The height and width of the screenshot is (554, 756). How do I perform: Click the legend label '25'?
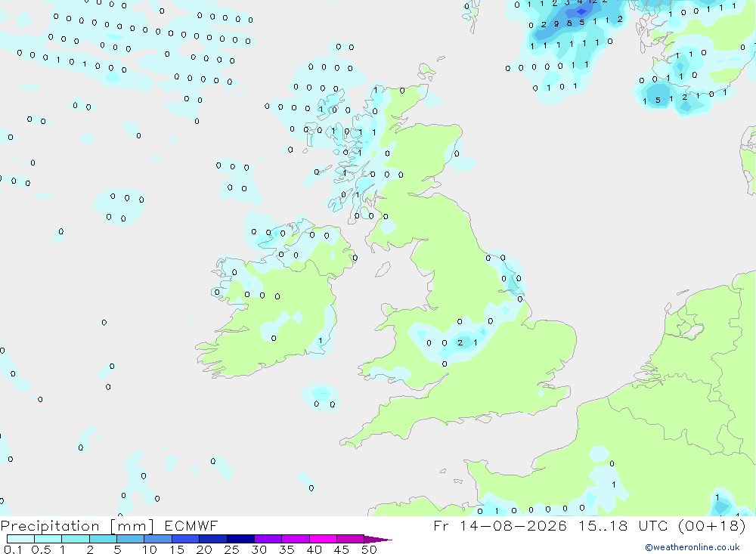(232, 549)
